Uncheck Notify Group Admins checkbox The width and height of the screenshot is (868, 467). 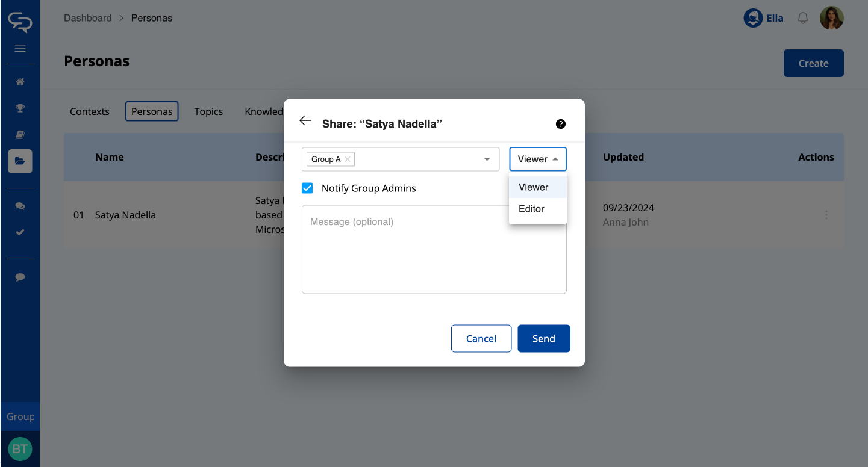[308, 188]
